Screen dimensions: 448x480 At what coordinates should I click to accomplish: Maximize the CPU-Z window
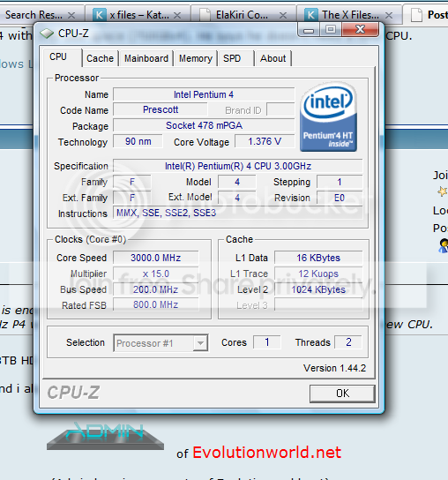tap(331, 30)
